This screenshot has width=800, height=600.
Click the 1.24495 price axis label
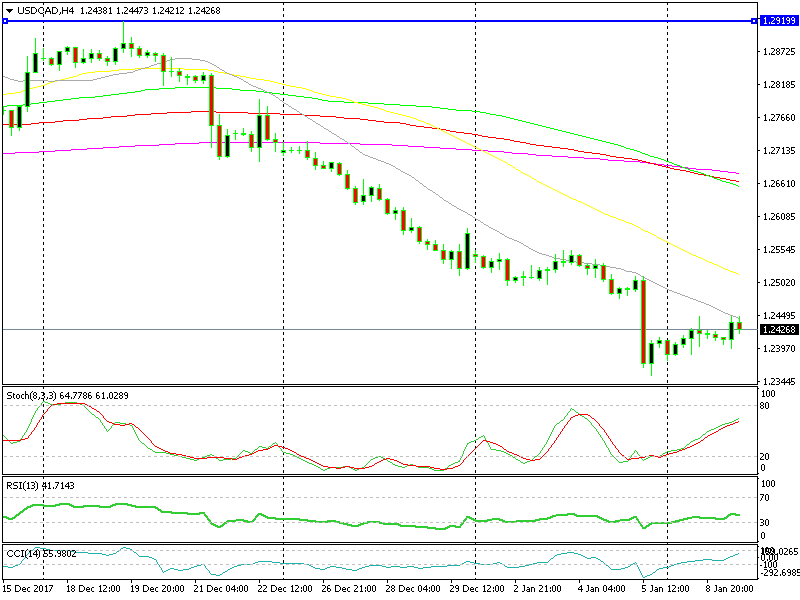coord(779,315)
